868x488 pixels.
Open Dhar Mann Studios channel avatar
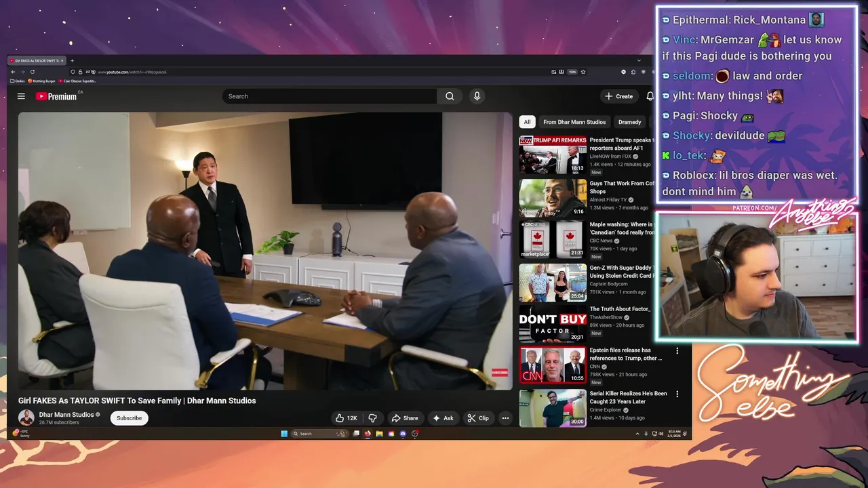click(26, 418)
